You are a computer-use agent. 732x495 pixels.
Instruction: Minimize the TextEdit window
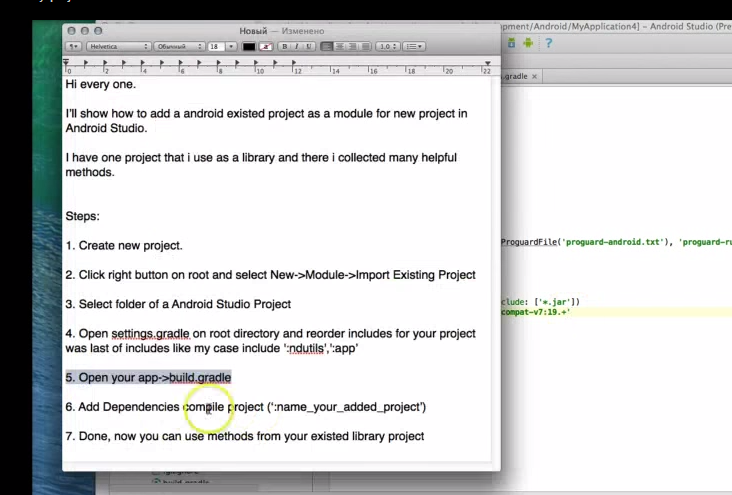click(84, 31)
